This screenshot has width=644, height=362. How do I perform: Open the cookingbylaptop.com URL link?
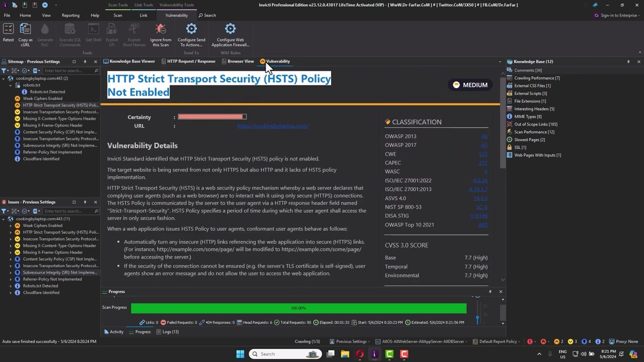273,126
